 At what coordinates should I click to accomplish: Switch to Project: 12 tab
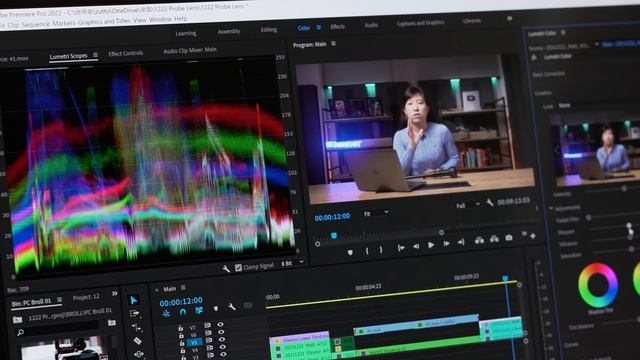[x=86, y=297]
